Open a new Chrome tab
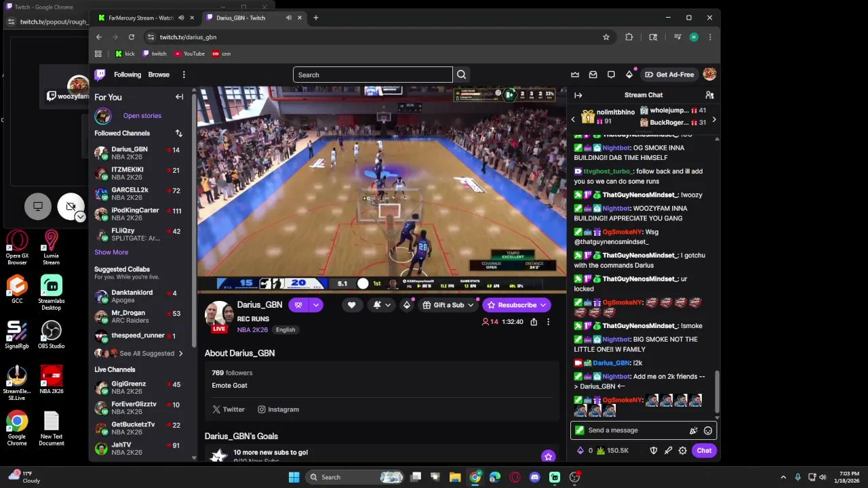Image resolution: width=868 pixels, height=488 pixels. (315, 18)
